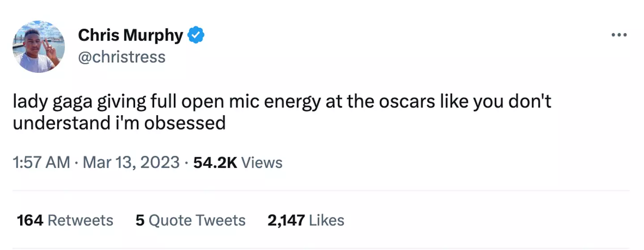Screen dimensions: 644x250
Task: Show the 164 Retweets list
Action: tap(65, 220)
